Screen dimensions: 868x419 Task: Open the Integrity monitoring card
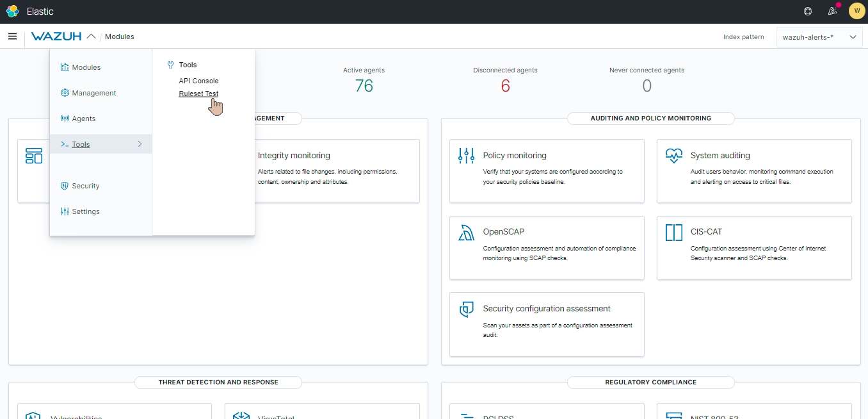pos(322,171)
